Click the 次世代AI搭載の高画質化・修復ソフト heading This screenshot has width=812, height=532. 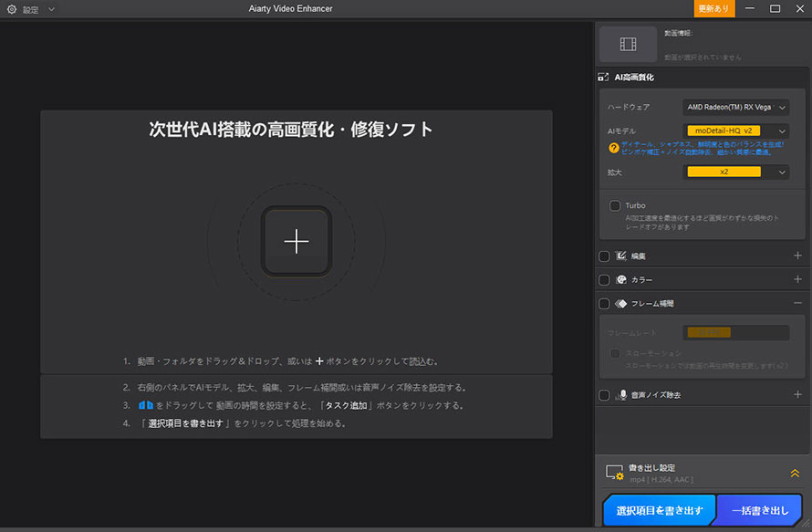[x=290, y=130]
